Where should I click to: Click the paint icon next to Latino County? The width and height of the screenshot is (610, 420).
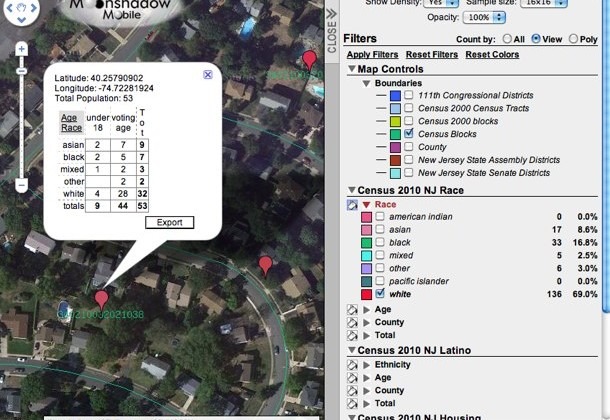click(x=352, y=390)
